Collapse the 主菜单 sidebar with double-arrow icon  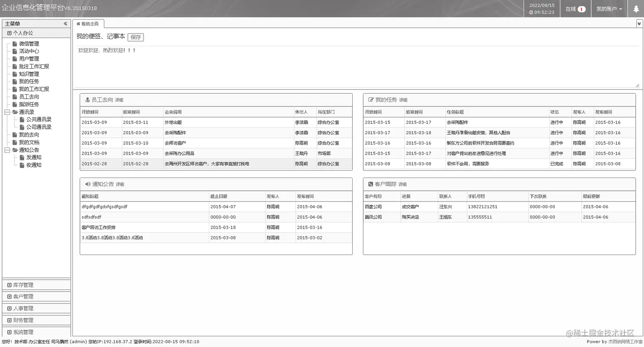65,24
